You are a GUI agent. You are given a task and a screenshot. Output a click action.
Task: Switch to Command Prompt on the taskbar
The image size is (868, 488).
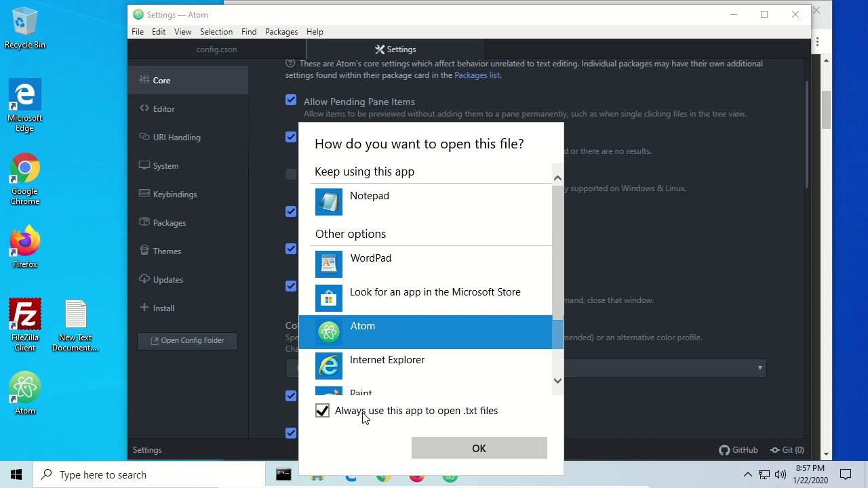[x=283, y=474]
